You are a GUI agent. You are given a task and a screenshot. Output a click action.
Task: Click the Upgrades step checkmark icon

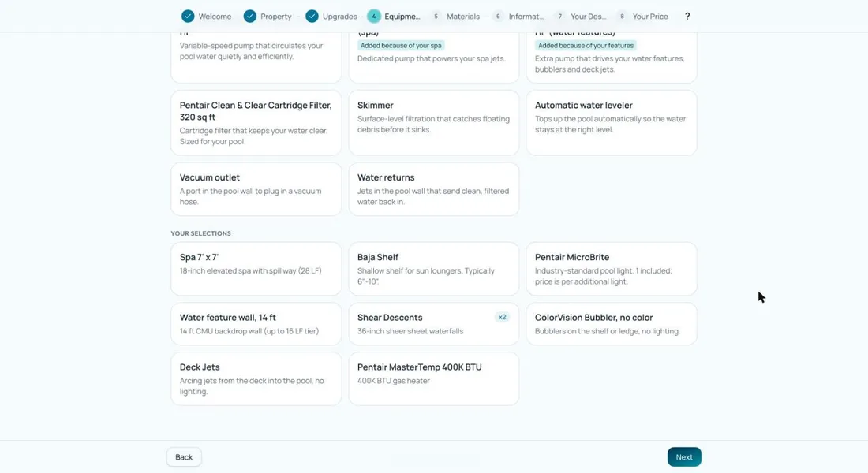(x=312, y=17)
